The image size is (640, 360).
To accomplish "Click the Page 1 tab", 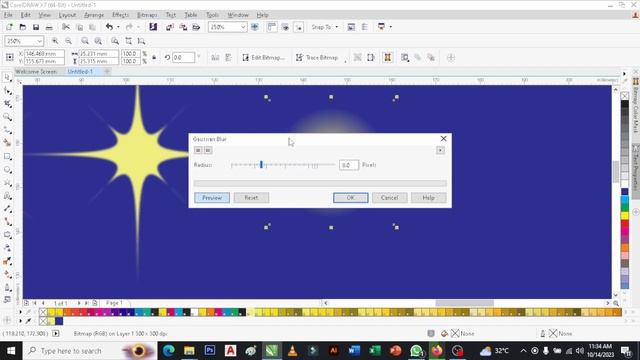I will [114, 303].
